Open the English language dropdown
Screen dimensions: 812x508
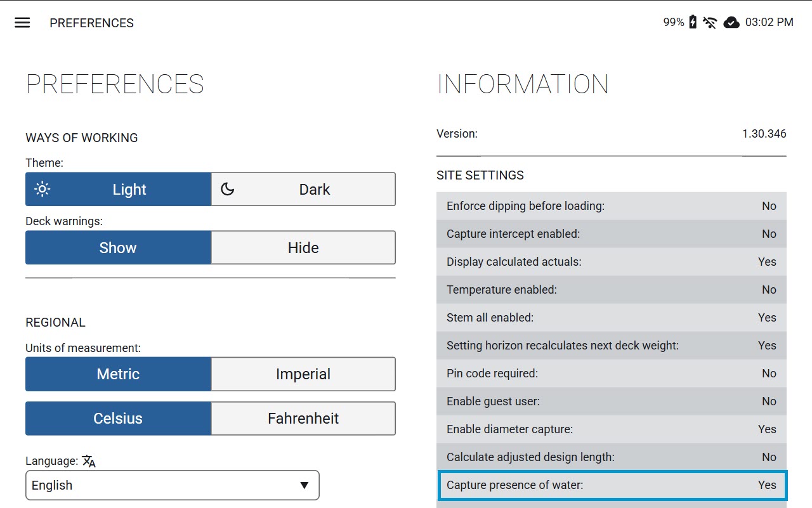pos(173,485)
